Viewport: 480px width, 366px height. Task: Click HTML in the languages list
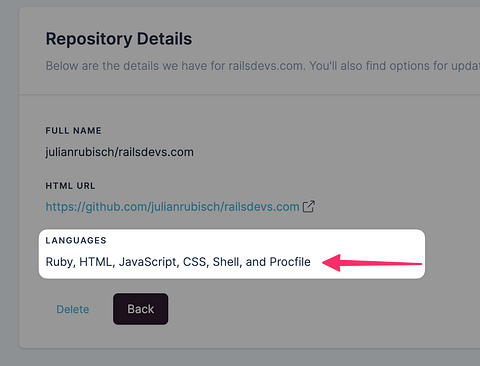click(97, 262)
